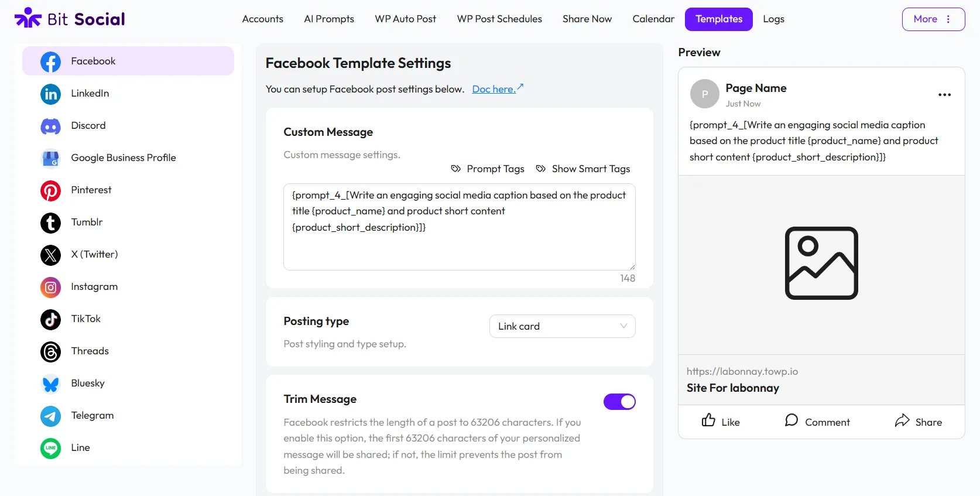Open X (Twitter) icon in sidebar

point(50,255)
